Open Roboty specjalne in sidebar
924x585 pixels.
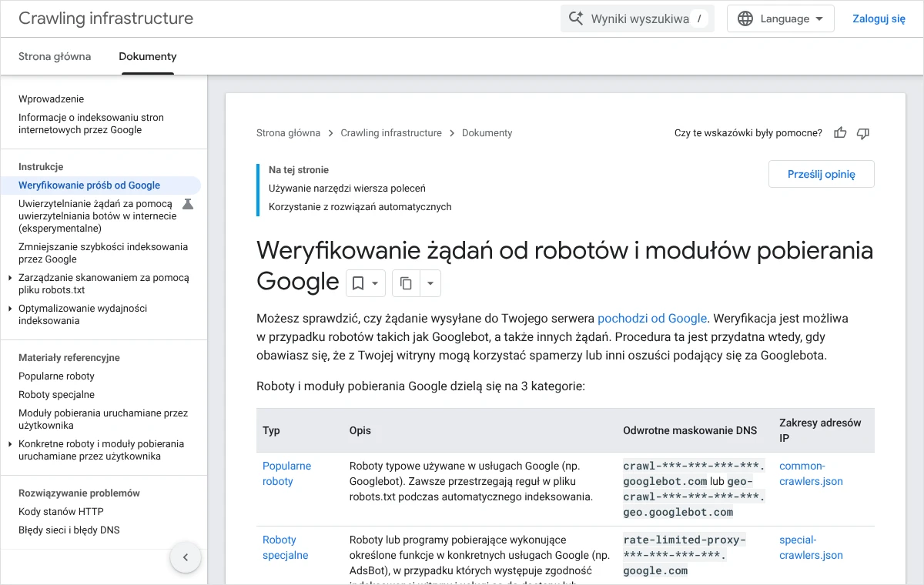57,395
